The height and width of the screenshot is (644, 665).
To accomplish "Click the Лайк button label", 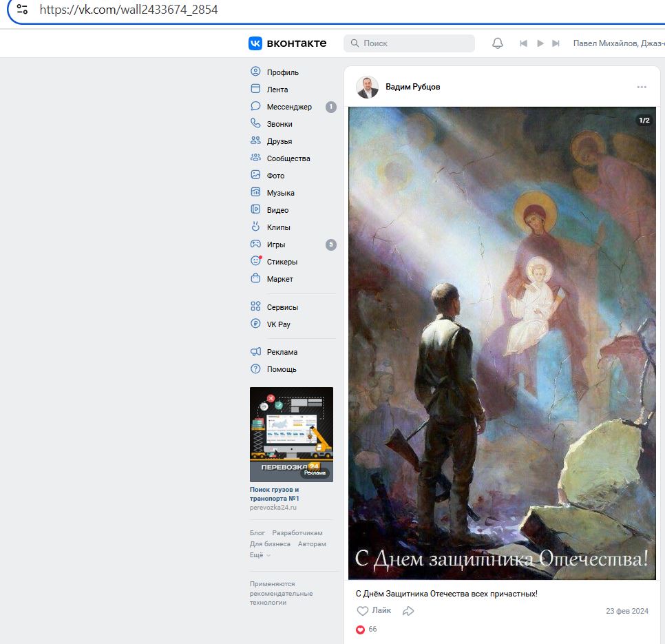I will pyautogui.click(x=381, y=610).
